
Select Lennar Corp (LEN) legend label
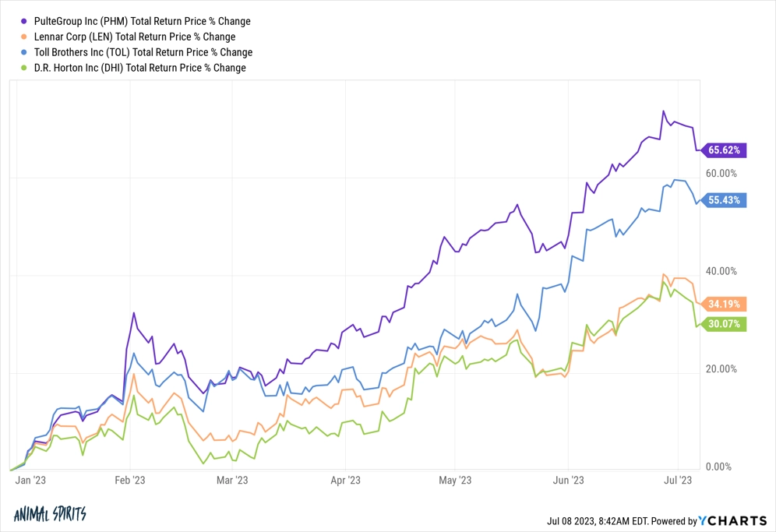coord(135,37)
